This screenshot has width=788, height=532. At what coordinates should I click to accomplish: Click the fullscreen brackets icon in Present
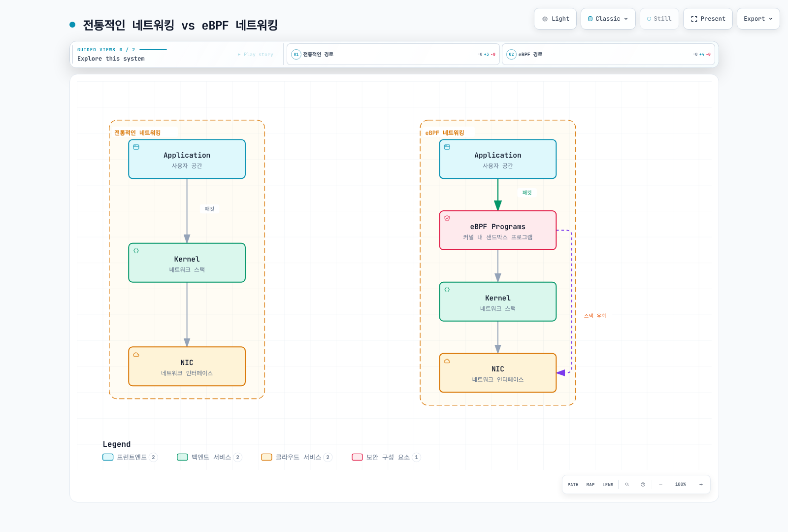(x=694, y=19)
